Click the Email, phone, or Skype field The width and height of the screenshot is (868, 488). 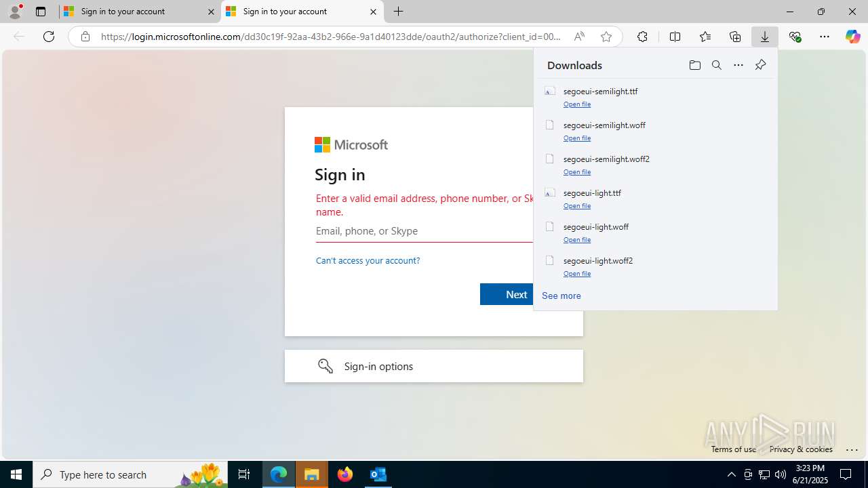(x=425, y=231)
